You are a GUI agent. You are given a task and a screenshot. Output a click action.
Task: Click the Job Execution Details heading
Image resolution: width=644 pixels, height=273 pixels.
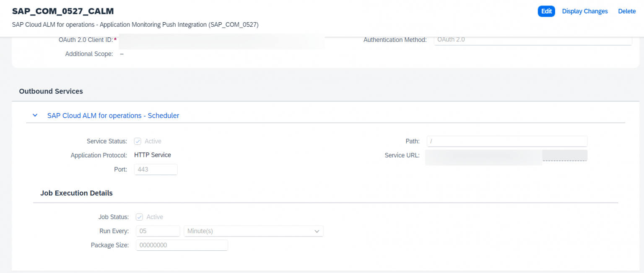(x=76, y=193)
